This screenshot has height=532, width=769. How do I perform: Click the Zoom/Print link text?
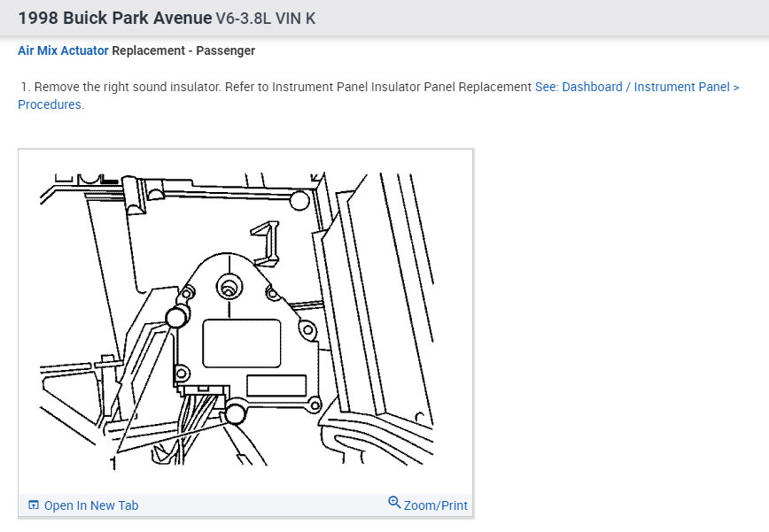tap(435, 505)
